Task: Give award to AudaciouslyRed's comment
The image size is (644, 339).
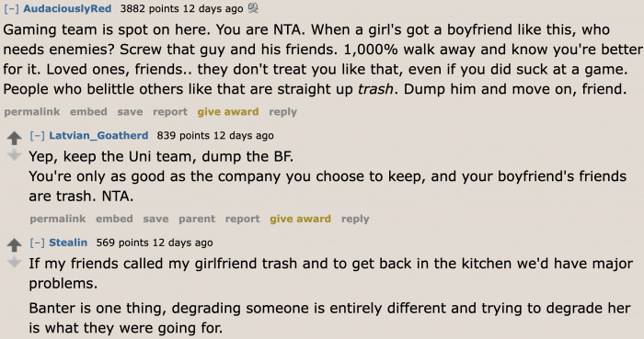Action: coord(228,112)
